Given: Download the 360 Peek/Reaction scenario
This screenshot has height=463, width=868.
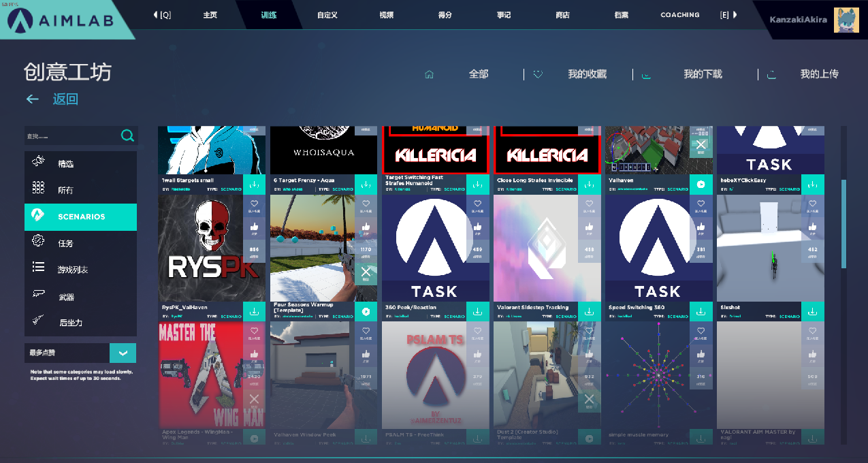Looking at the screenshot, I should click(x=477, y=312).
